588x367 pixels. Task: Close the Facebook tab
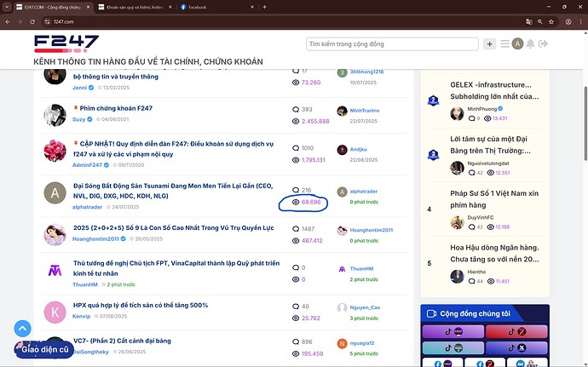click(x=252, y=7)
